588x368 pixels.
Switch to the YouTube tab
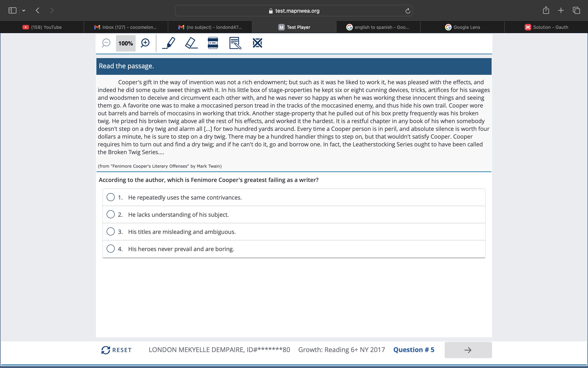pyautogui.click(x=42, y=27)
